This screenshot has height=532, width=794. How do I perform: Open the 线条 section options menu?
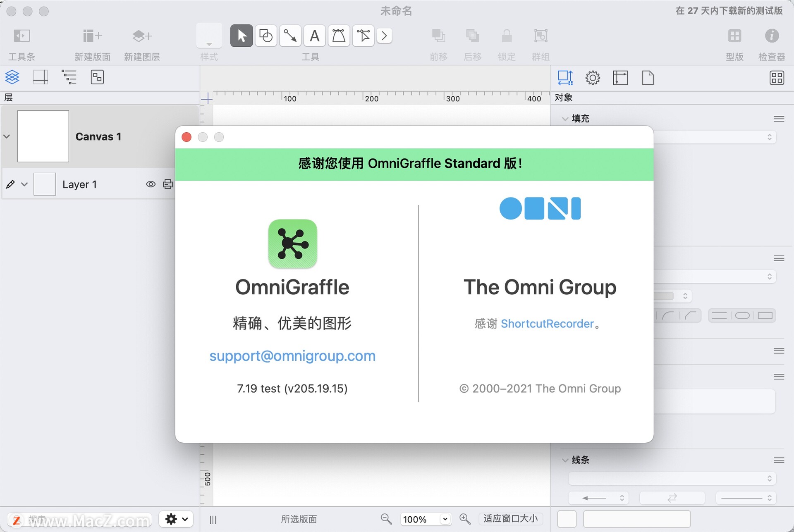point(779,460)
